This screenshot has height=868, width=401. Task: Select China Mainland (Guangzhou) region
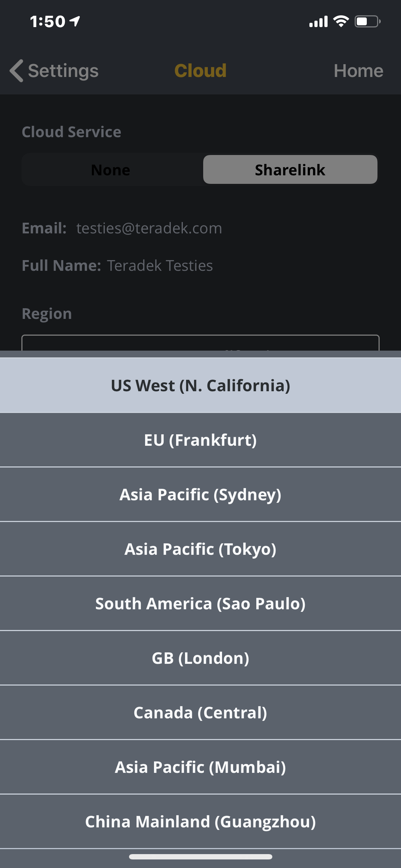pos(200,822)
